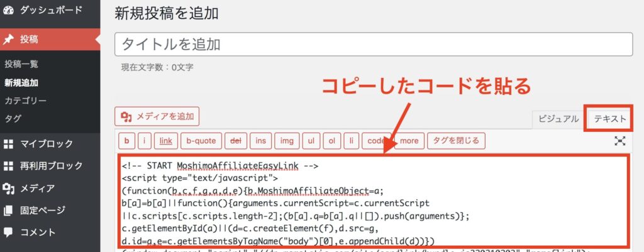Insert list item with li button
Viewport: 644px width, 252px height.
coord(352,141)
